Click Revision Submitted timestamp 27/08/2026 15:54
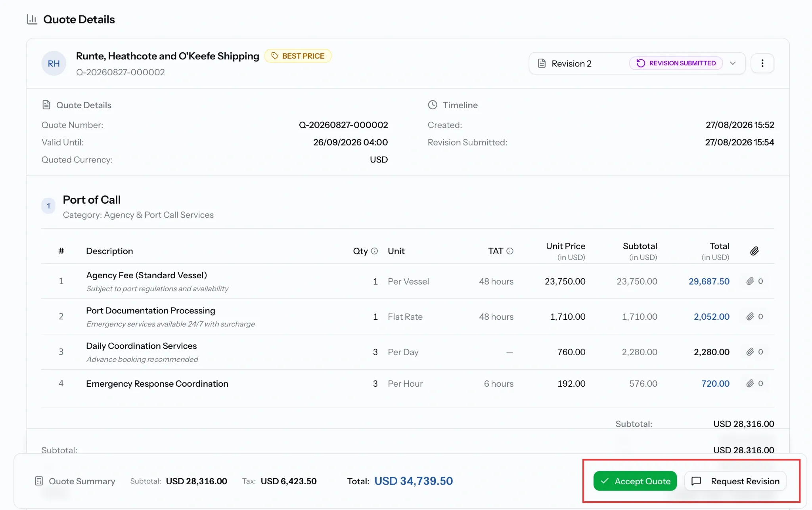 (x=739, y=142)
